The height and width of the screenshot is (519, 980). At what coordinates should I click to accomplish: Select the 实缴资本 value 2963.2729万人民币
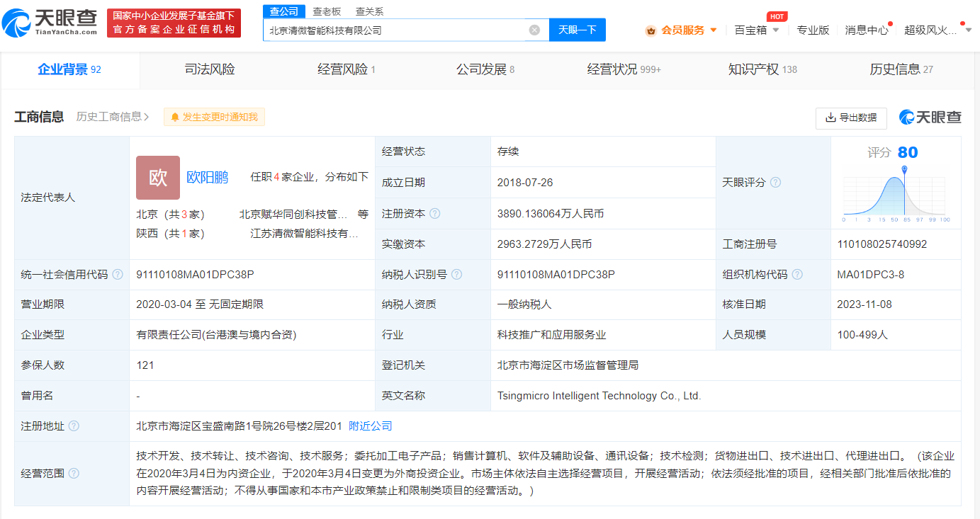click(544, 244)
